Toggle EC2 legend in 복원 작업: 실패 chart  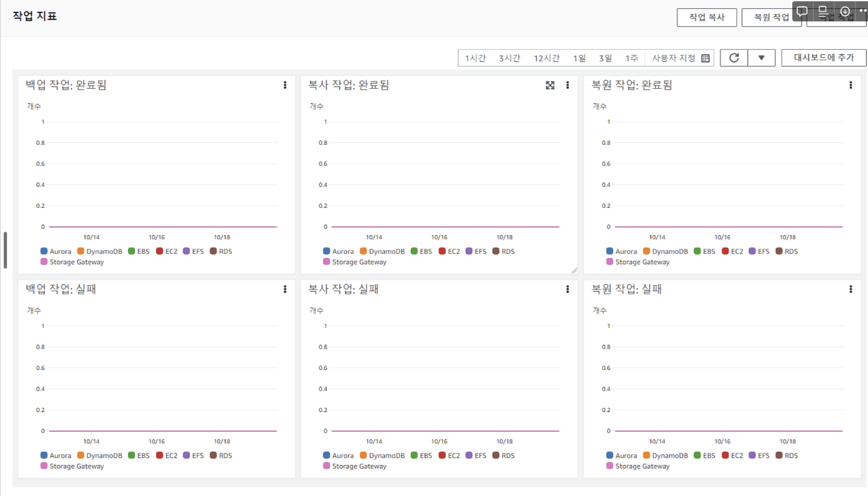(x=733, y=456)
